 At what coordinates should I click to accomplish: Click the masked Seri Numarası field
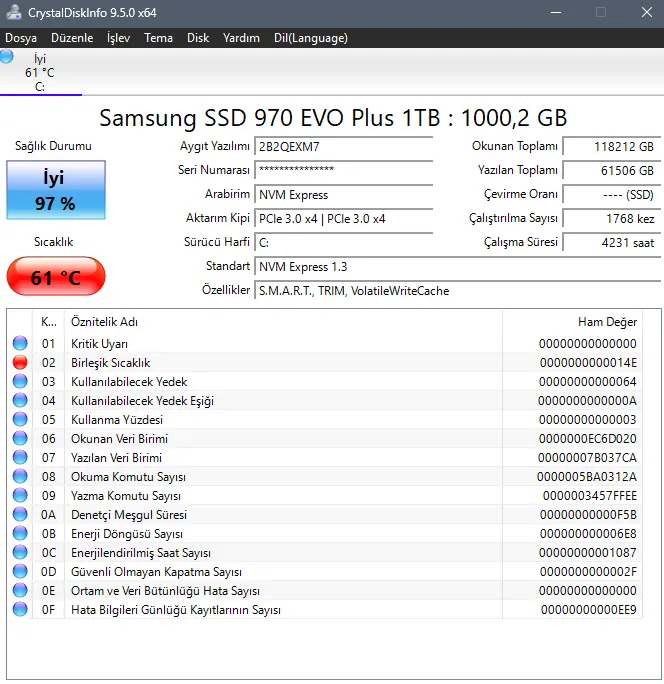coord(344,170)
